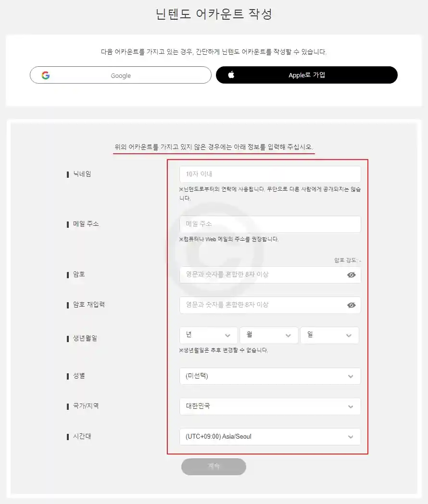The image size is (428, 504).
Task: Expand the 성별 (미선택) dropdown
Action: point(270,376)
